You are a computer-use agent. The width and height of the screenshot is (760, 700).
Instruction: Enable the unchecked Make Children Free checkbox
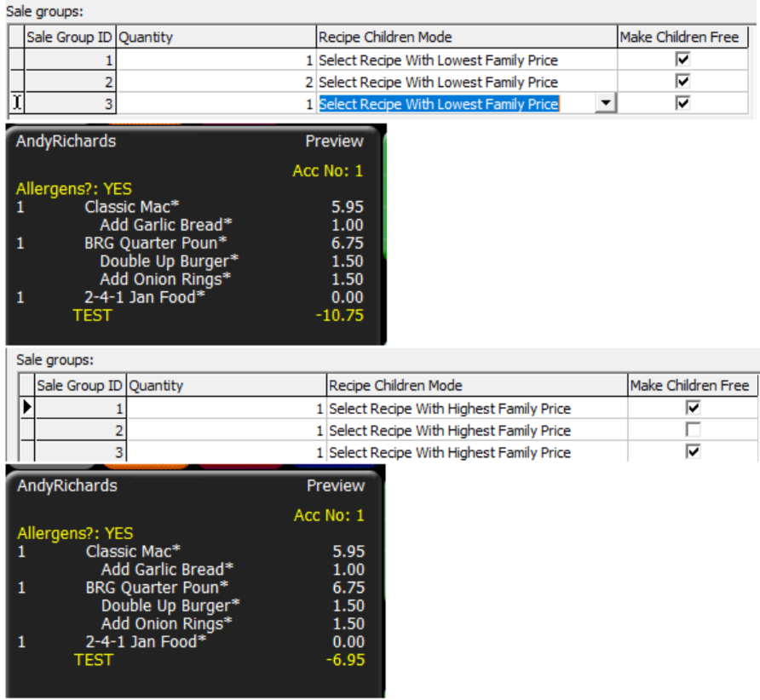coord(693,430)
